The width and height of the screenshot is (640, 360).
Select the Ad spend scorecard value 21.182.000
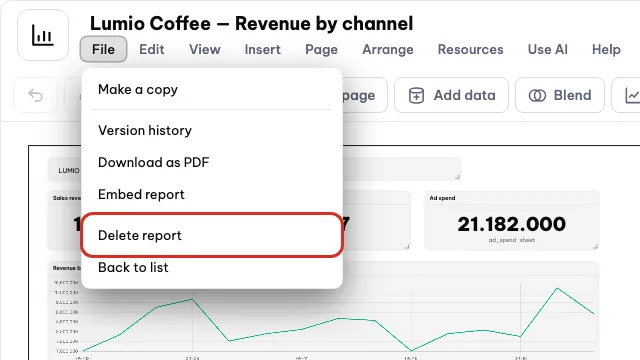tap(511, 224)
